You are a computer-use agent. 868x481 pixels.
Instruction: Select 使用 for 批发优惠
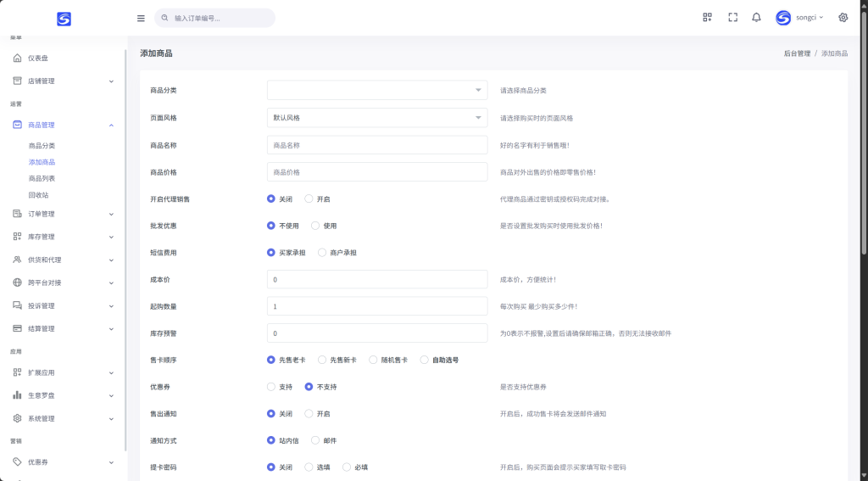315,226
